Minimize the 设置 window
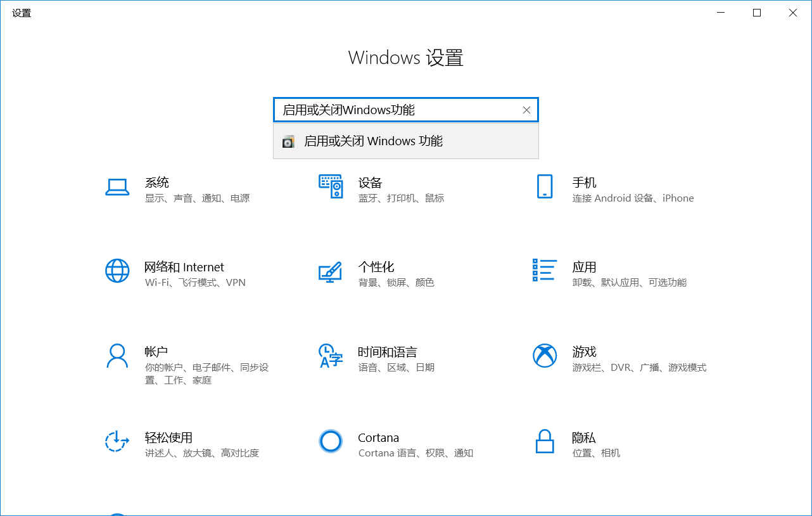This screenshot has height=516, width=812. point(721,13)
